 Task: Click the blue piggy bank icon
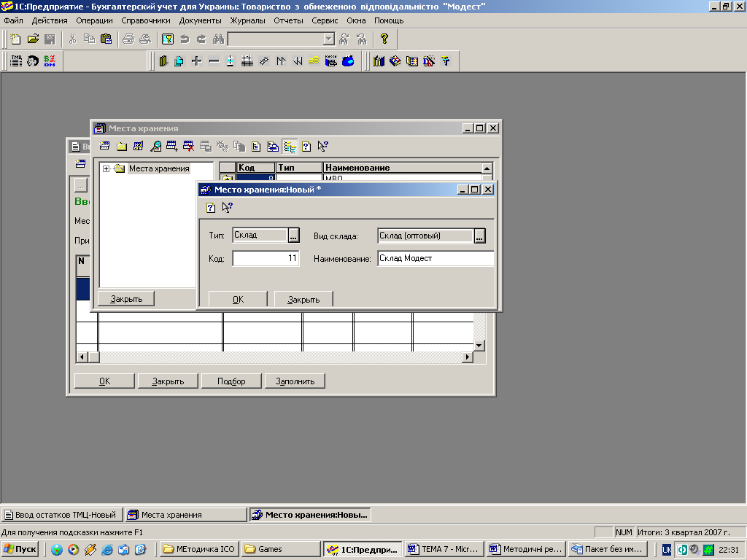(x=348, y=61)
